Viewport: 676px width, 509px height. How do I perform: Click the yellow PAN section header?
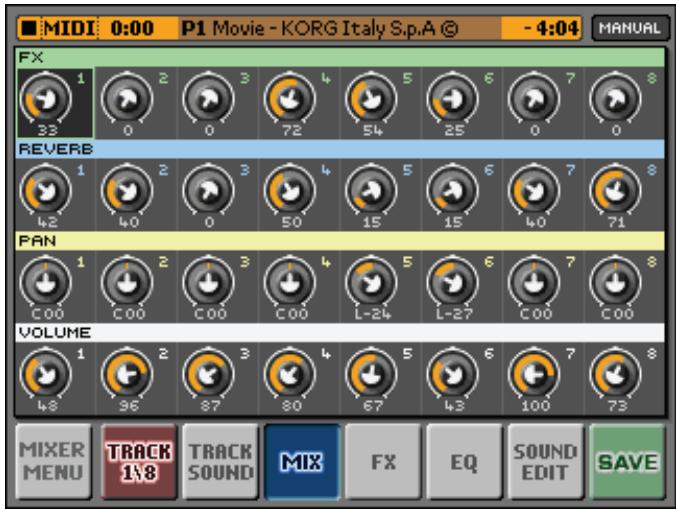pos(340,241)
